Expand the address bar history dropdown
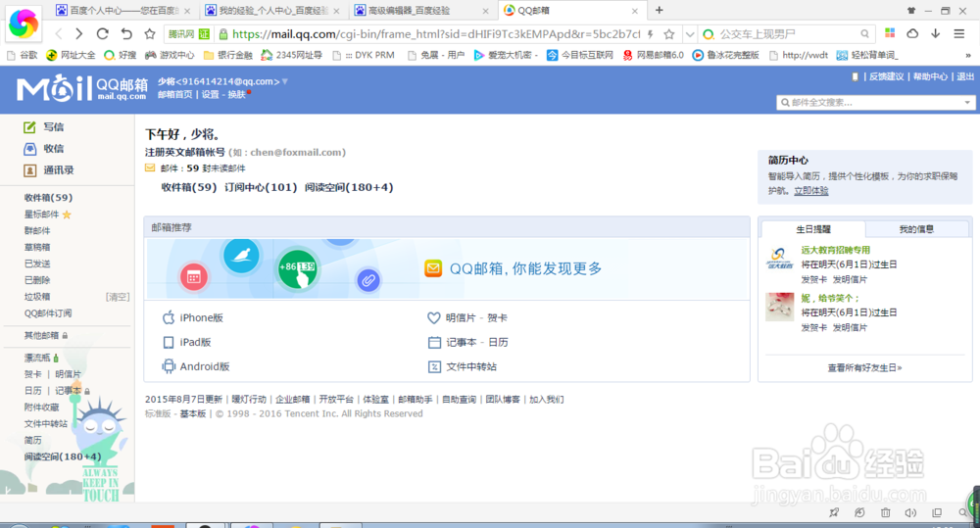The width and height of the screenshot is (980, 528). click(x=689, y=33)
